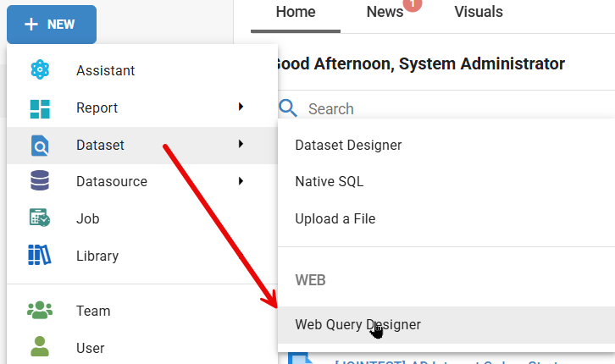Click the User person icon

[x=40, y=347]
